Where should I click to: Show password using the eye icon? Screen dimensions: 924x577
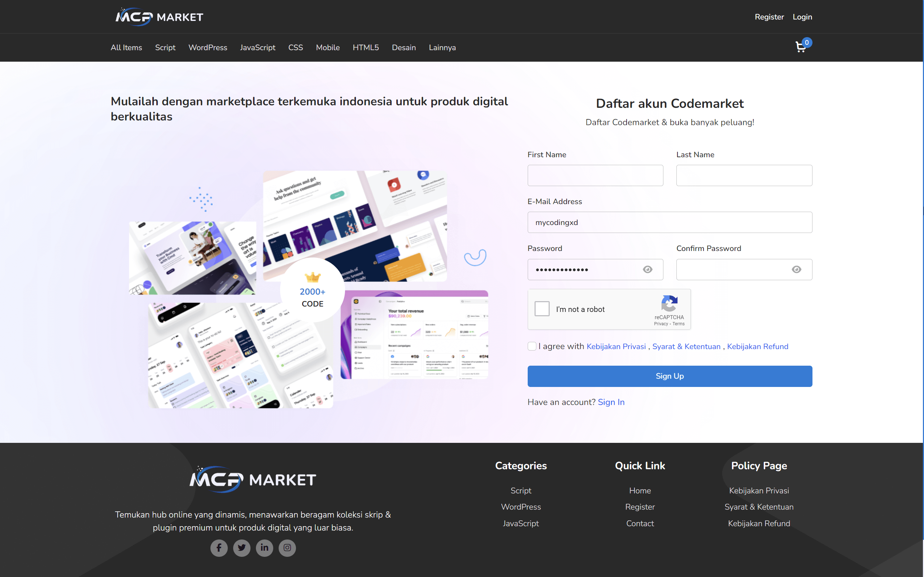pyautogui.click(x=648, y=269)
